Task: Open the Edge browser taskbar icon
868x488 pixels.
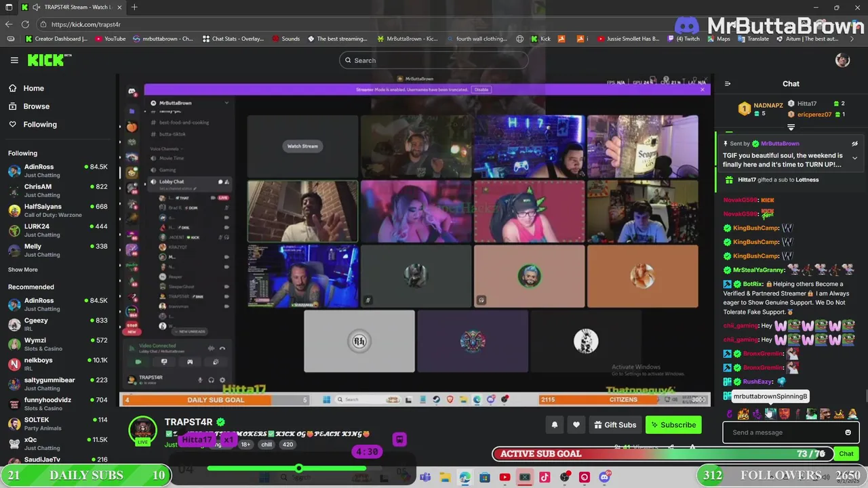Action: tap(465, 478)
